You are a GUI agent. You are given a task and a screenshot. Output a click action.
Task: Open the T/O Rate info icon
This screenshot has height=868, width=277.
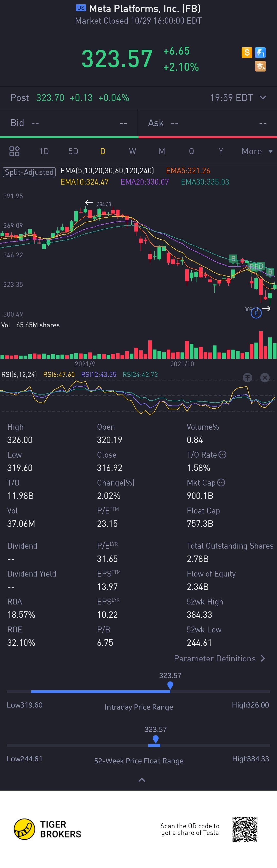point(222,455)
